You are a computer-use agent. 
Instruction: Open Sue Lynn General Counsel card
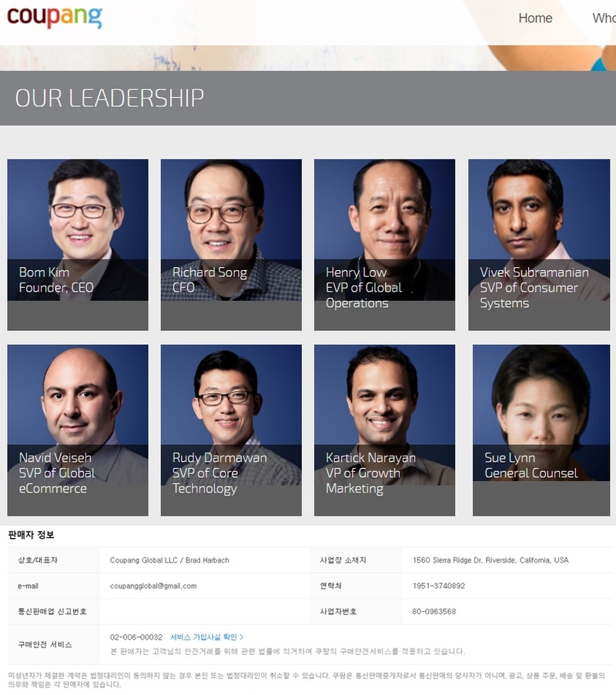click(x=541, y=430)
